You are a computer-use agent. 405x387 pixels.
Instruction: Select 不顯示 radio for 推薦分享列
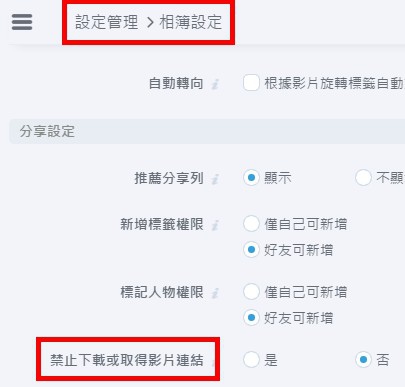(x=363, y=178)
